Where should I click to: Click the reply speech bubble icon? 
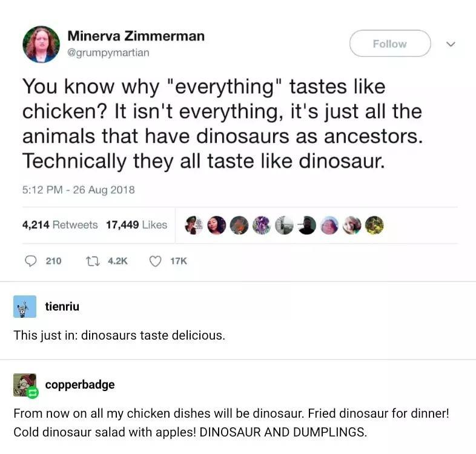[x=31, y=261]
